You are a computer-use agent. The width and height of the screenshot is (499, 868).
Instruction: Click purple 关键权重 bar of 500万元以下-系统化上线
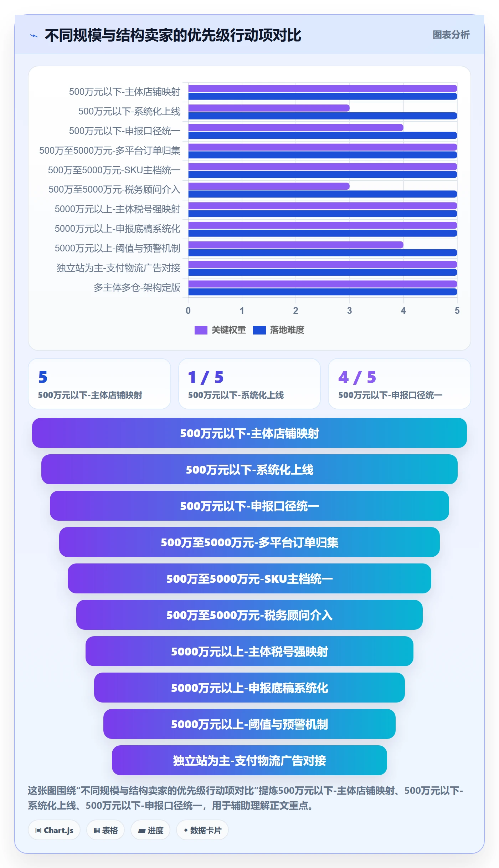(x=269, y=108)
